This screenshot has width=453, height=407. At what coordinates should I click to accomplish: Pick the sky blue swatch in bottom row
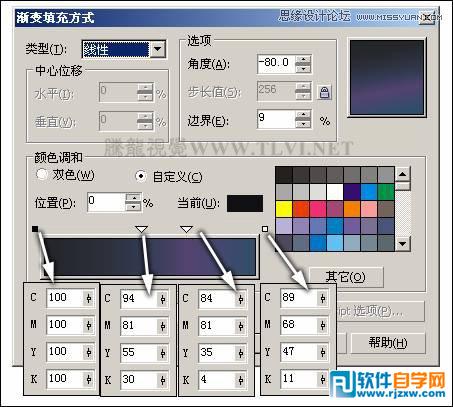point(335,243)
